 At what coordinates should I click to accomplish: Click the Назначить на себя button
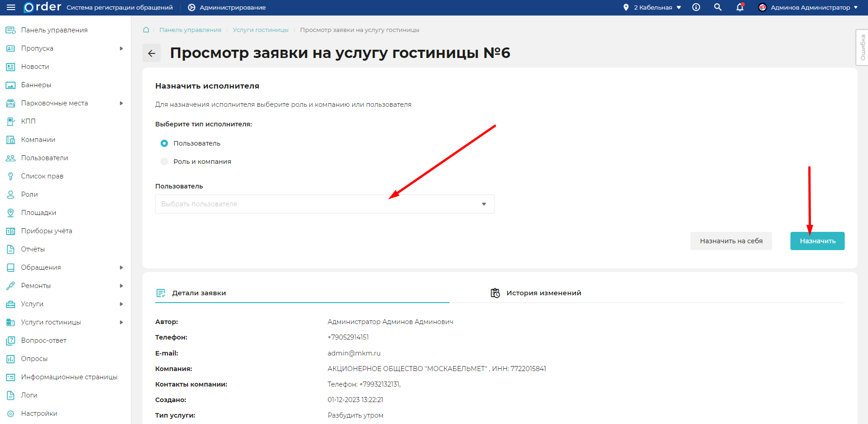[x=731, y=241]
